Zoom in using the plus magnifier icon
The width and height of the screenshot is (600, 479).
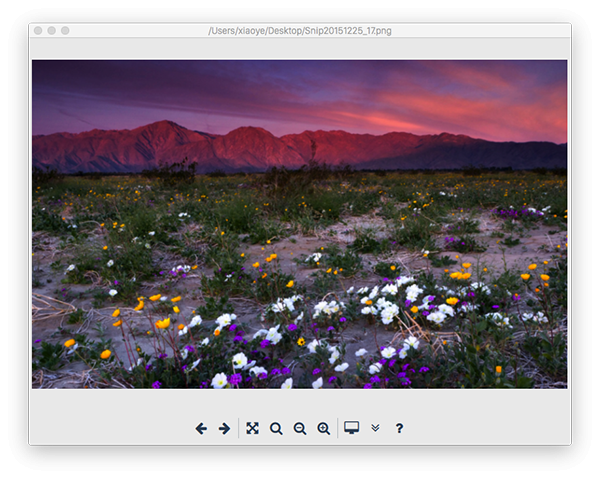(x=324, y=428)
